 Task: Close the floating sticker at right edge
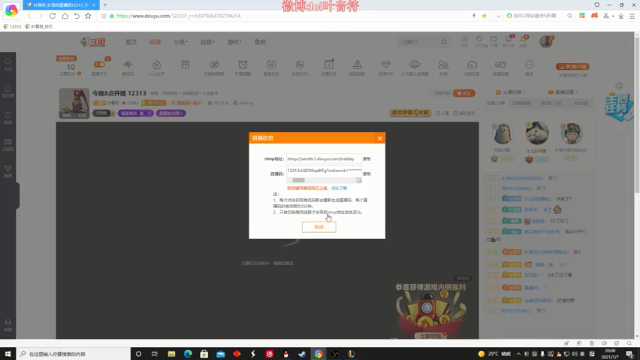pos(619,86)
